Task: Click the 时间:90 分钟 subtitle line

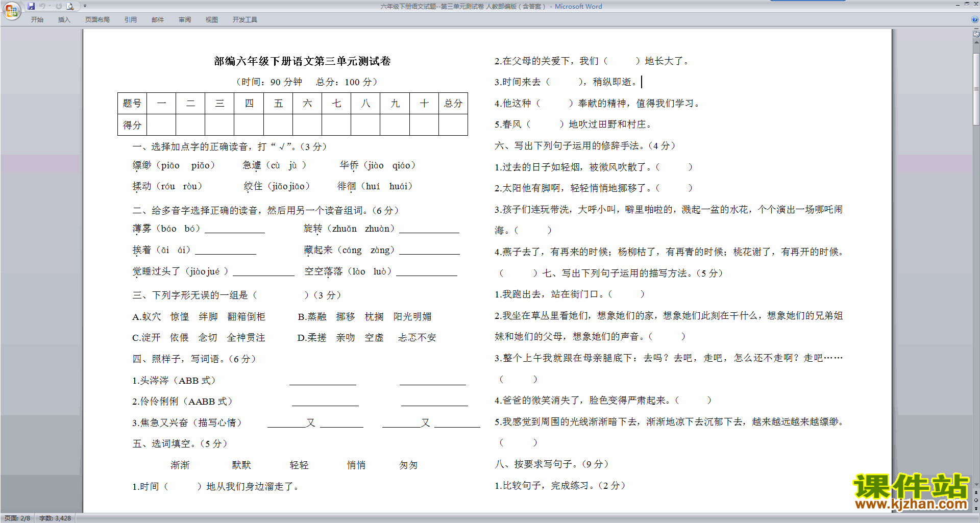Action: pyautogui.click(x=306, y=82)
